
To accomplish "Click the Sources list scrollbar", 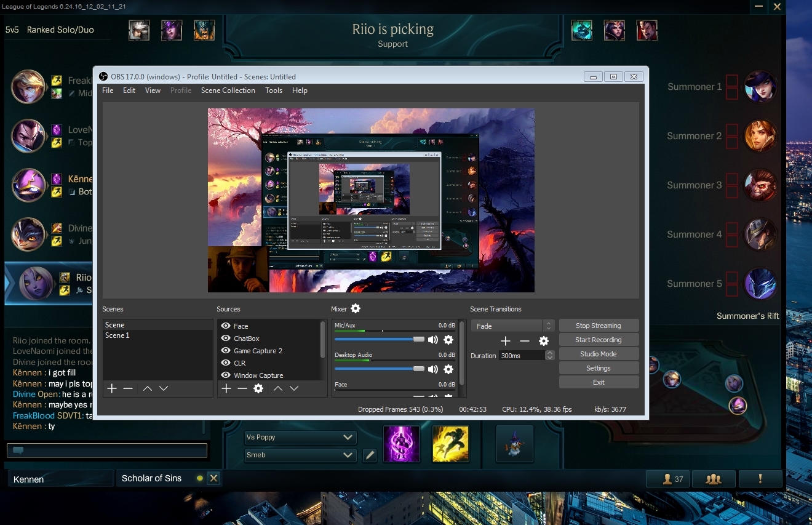I will (x=323, y=340).
